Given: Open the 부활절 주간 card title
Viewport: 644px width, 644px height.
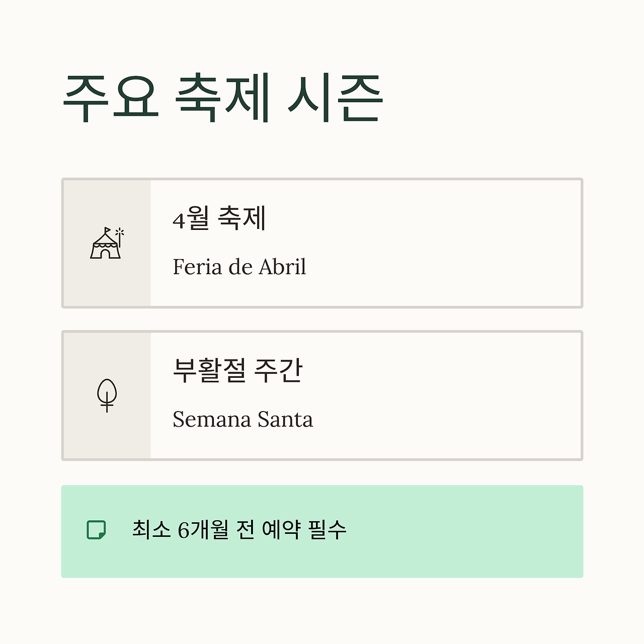Looking at the screenshot, I should click(x=237, y=371).
